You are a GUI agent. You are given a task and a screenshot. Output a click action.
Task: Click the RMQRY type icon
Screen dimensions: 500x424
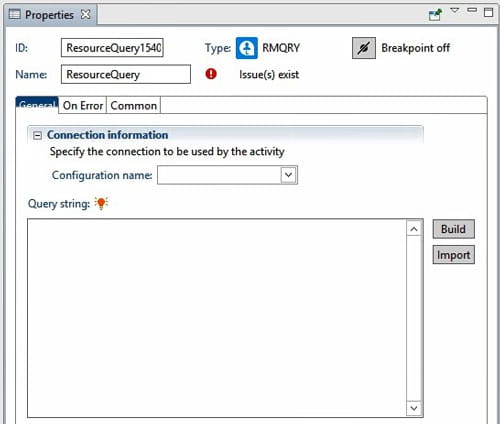tap(247, 48)
